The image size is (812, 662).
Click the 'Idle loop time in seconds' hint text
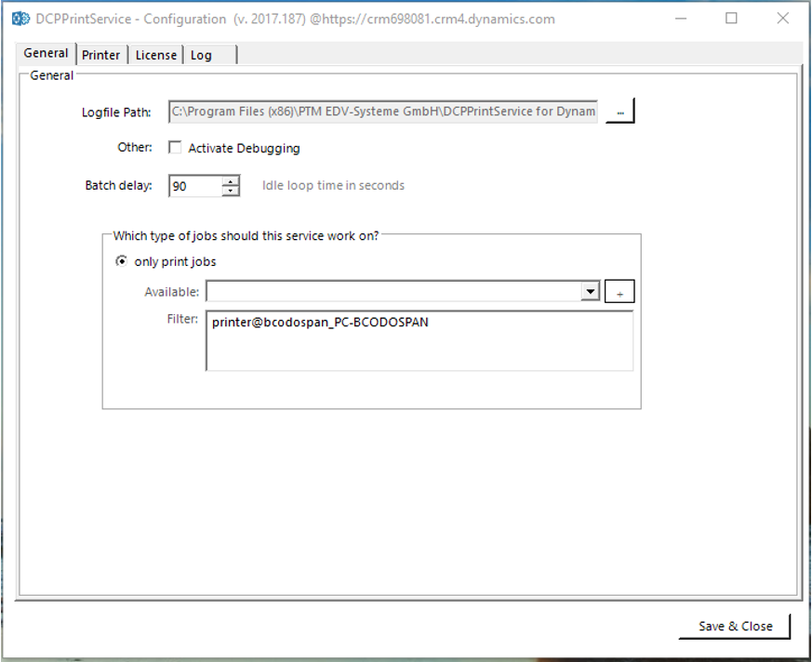point(333,185)
